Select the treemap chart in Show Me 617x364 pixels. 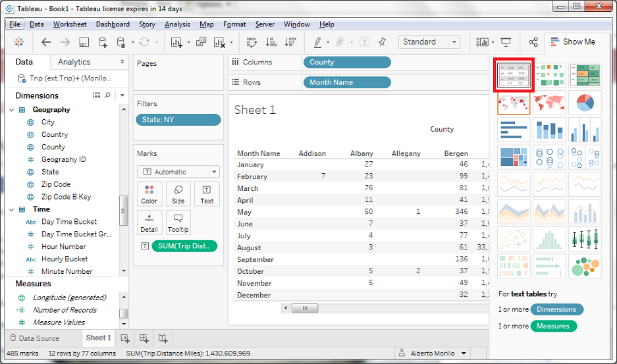click(514, 157)
